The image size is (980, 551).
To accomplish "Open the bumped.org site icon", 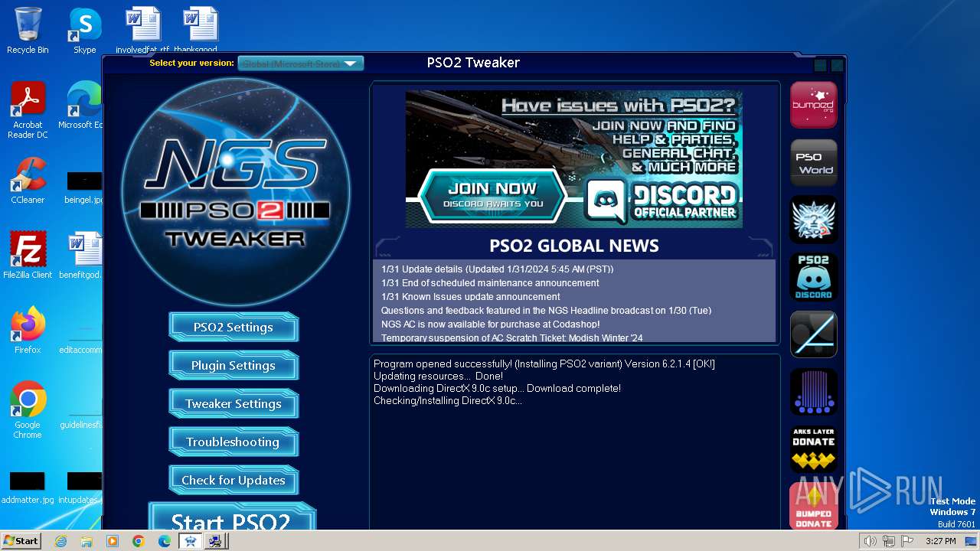I will coord(813,105).
